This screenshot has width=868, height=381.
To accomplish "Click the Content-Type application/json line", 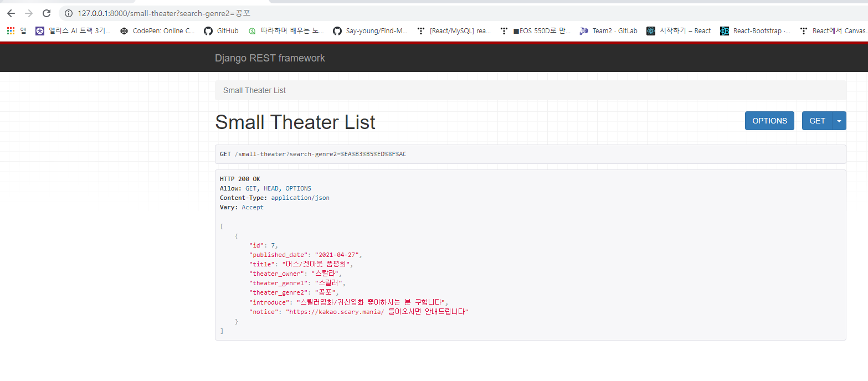I will [275, 198].
